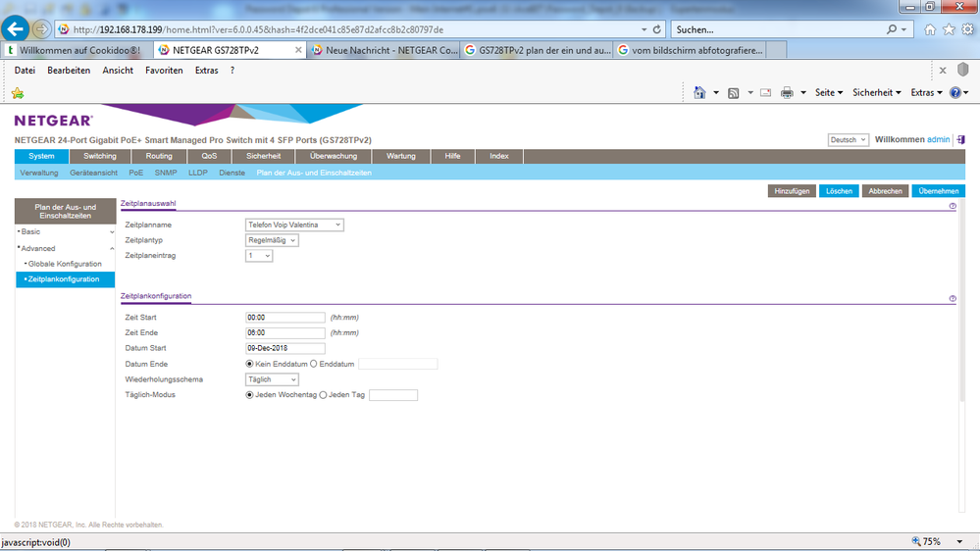Open Favoriten menu
Screen dimensions: 980x551
click(164, 71)
